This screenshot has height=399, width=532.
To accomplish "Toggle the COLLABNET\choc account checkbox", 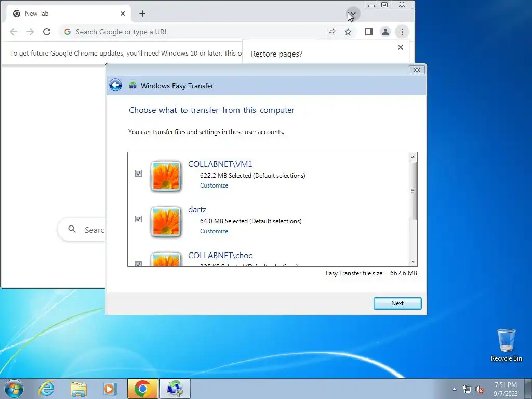I will tap(138, 263).
